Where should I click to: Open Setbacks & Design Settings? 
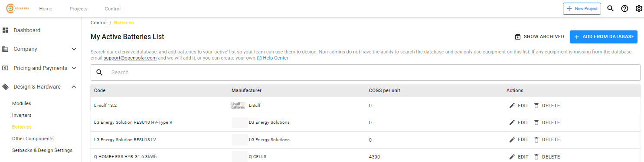[42, 150]
